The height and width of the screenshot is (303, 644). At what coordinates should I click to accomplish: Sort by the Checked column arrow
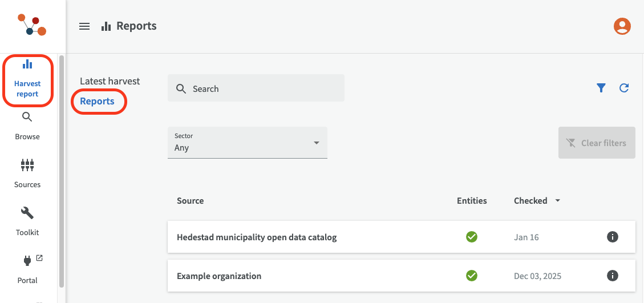tap(557, 201)
